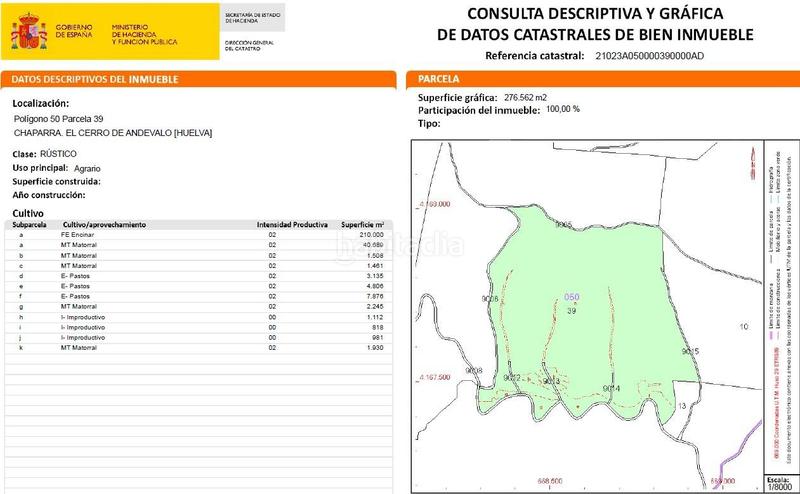Screen dimensions: 800x494
Task: Click map label 9014
Action: coord(611,389)
